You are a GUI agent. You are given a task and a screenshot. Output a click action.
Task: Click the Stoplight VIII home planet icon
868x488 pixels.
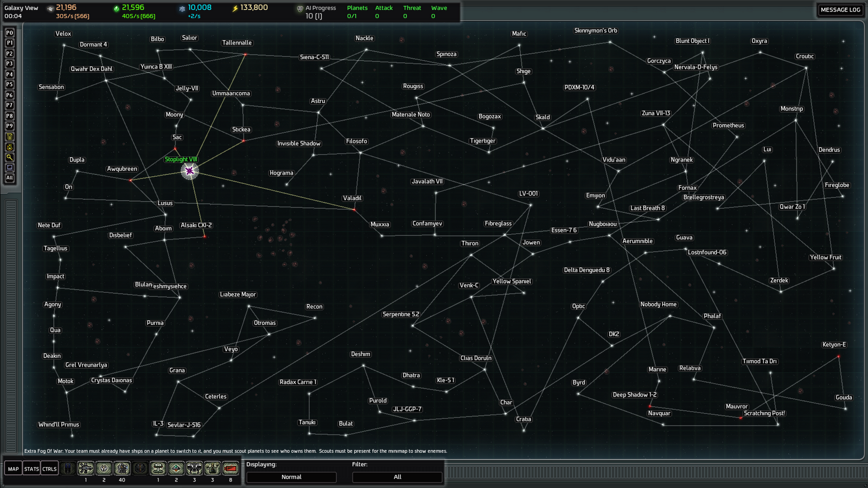pos(189,171)
